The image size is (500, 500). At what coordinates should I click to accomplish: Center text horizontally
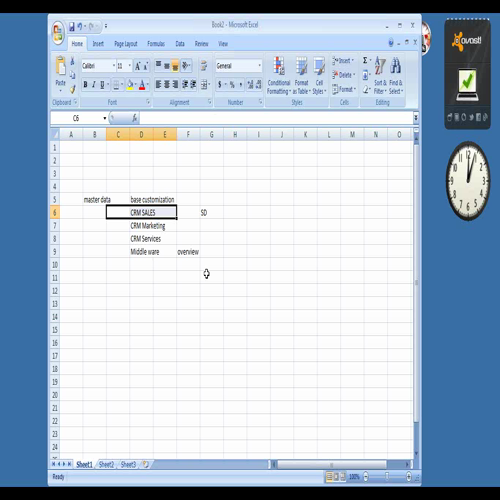point(167,85)
